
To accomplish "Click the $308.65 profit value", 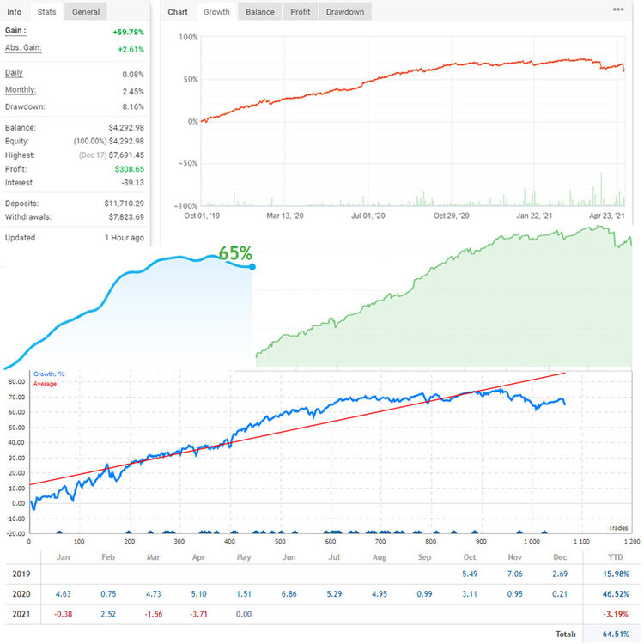I will coord(130,169).
